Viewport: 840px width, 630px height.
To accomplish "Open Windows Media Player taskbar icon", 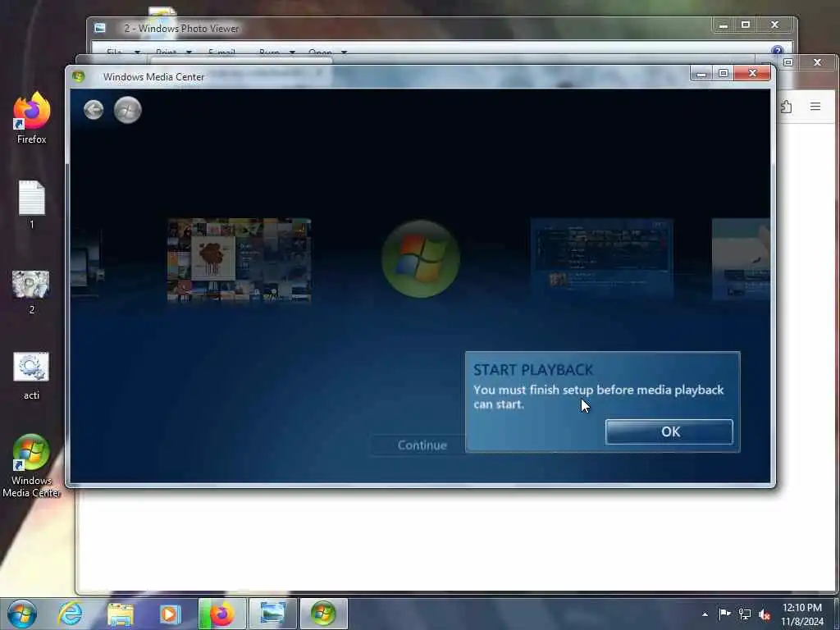I will (170, 614).
